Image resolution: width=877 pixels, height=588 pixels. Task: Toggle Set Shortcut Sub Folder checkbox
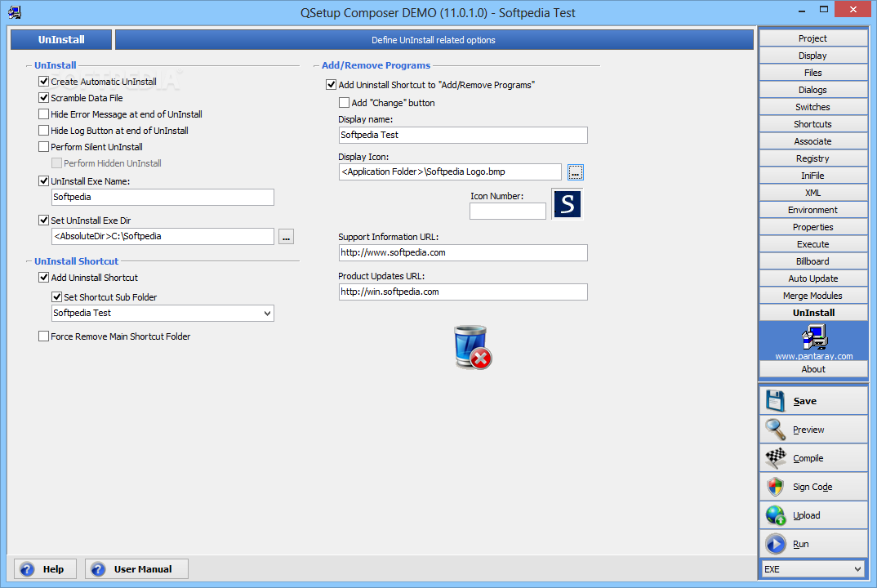point(56,297)
